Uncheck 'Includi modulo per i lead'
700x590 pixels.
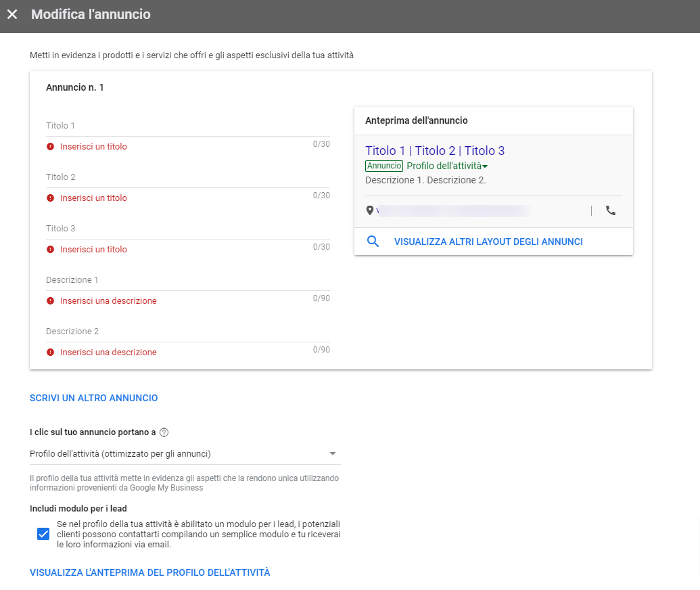point(43,534)
